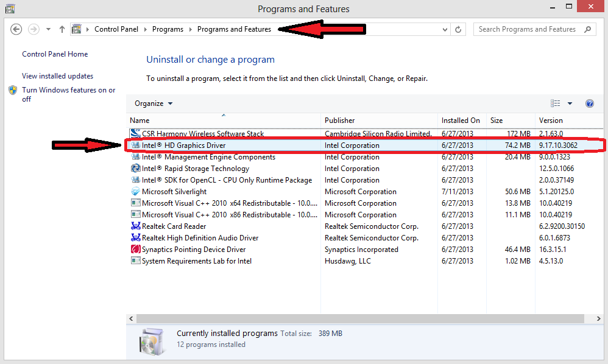Sort by Publisher column header
Viewport: 608px width, 364px height.
point(379,121)
